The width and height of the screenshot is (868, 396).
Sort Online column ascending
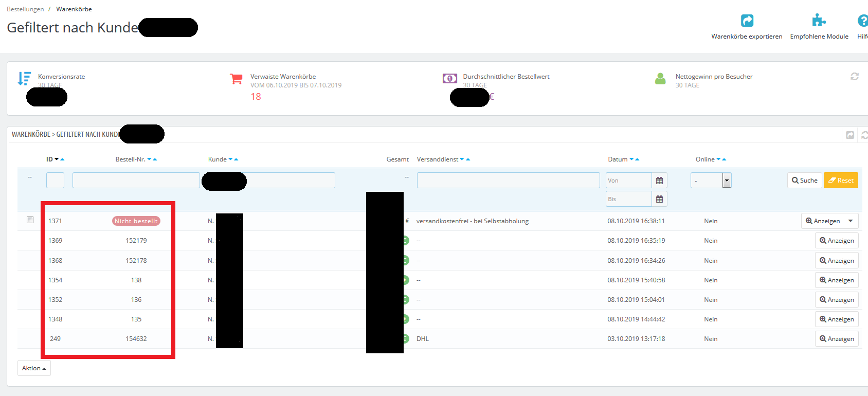[x=724, y=159]
